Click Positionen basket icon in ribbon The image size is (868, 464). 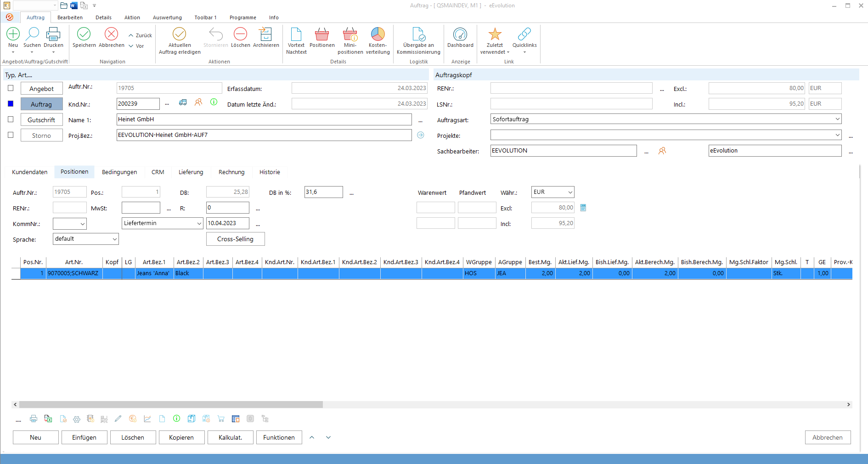pos(322,34)
